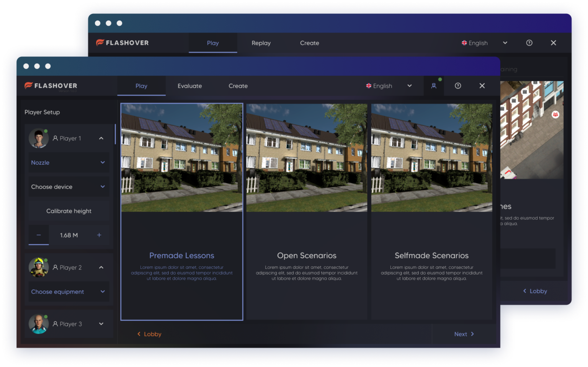Click Player 1 avatar image

point(38,138)
